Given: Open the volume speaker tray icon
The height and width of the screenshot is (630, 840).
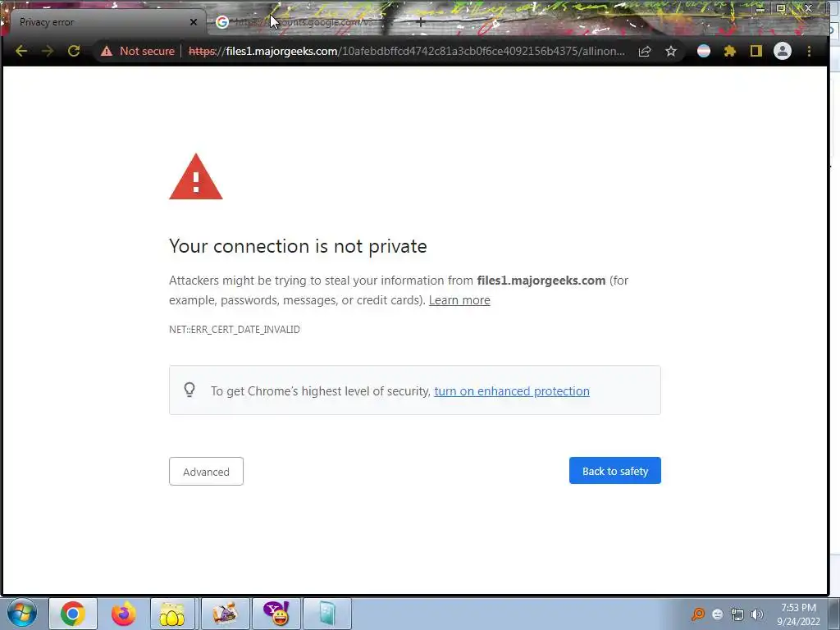Looking at the screenshot, I should pyautogui.click(x=757, y=614).
